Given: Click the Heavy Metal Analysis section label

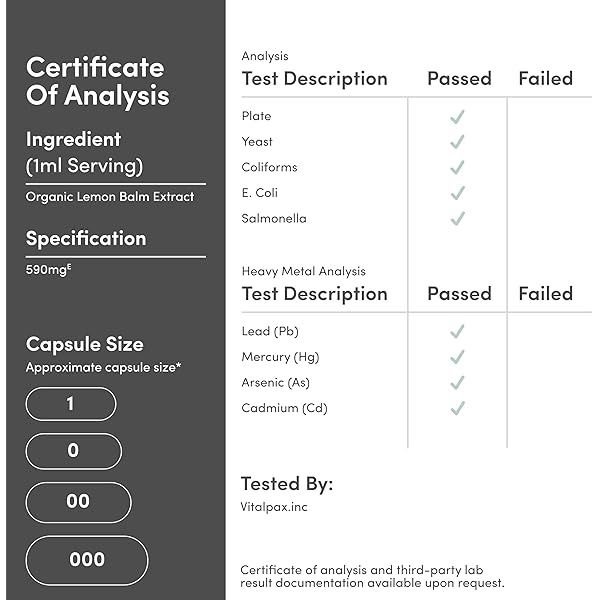Looking at the screenshot, I should (304, 271).
